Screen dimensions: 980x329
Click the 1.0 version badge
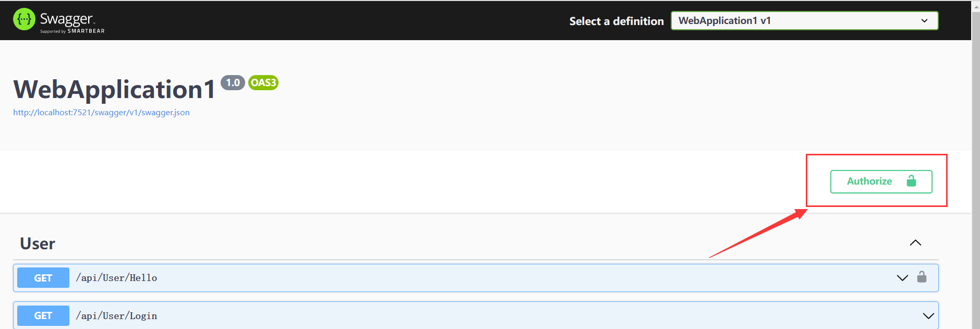pos(233,82)
